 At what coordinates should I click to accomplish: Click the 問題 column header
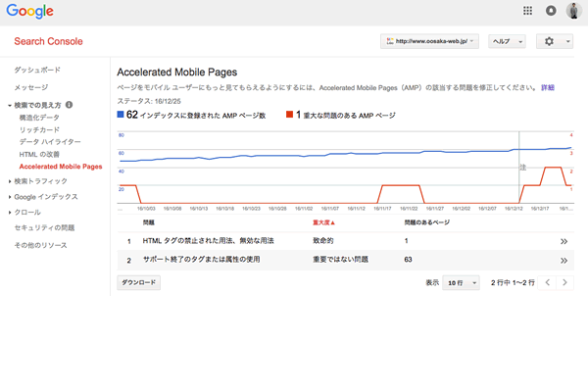(x=149, y=222)
